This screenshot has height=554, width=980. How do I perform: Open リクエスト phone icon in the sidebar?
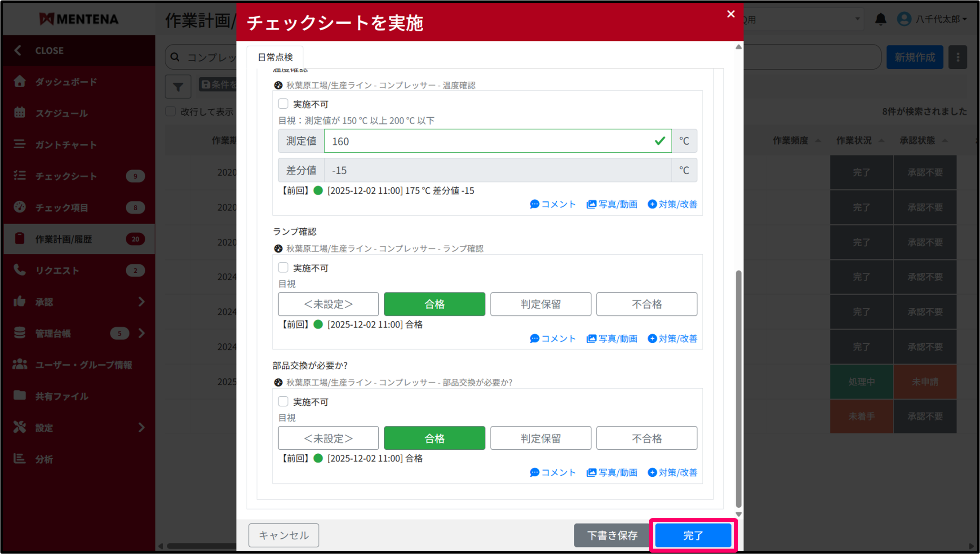[20, 270]
